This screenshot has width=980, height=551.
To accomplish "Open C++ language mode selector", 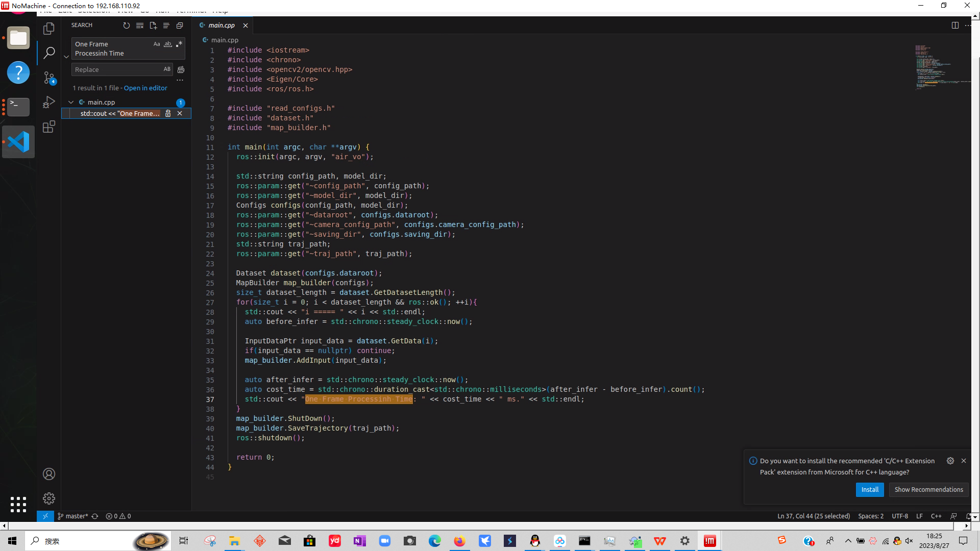I will (x=936, y=516).
